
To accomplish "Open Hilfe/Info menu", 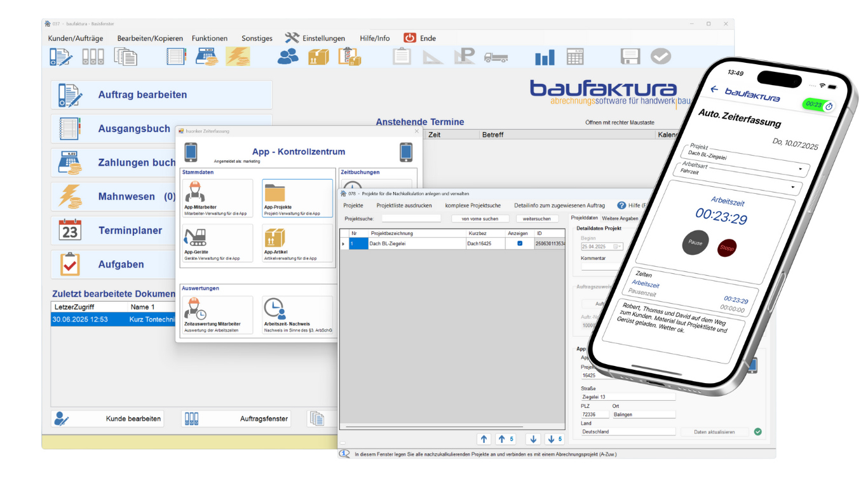I will (x=375, y=38).
